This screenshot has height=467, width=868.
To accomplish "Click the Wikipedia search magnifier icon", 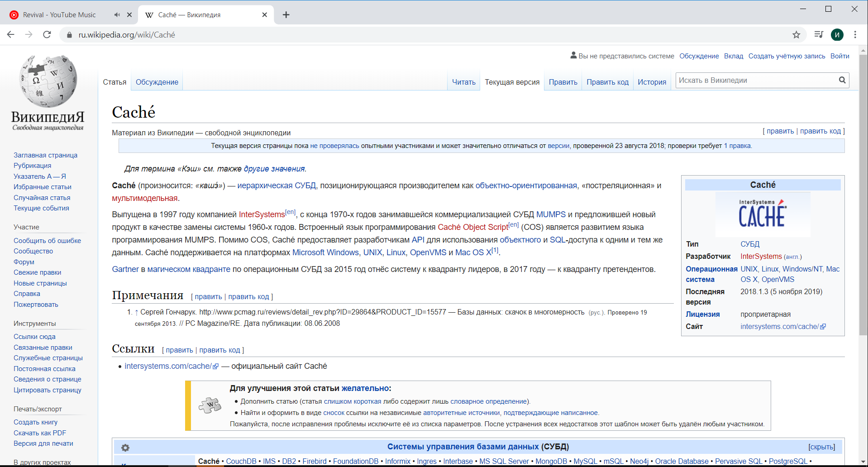I will click(x=842, y=80).
